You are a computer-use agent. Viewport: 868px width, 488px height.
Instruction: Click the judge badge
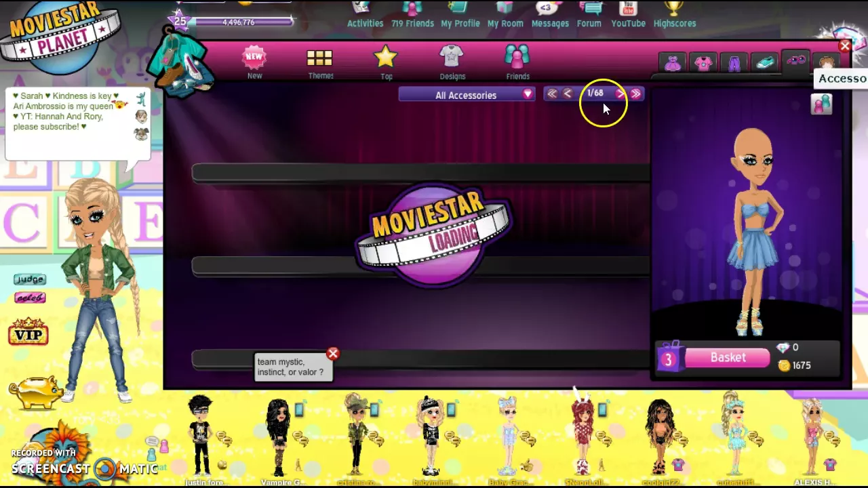pyautogui.click(x=30, y=279)
